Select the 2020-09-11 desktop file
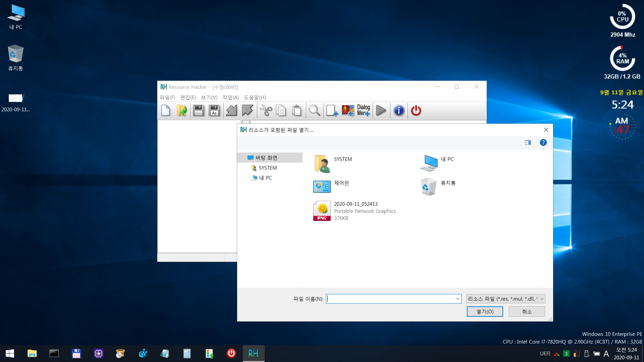Viewport: 644px width, 362px height. point(16,102)
